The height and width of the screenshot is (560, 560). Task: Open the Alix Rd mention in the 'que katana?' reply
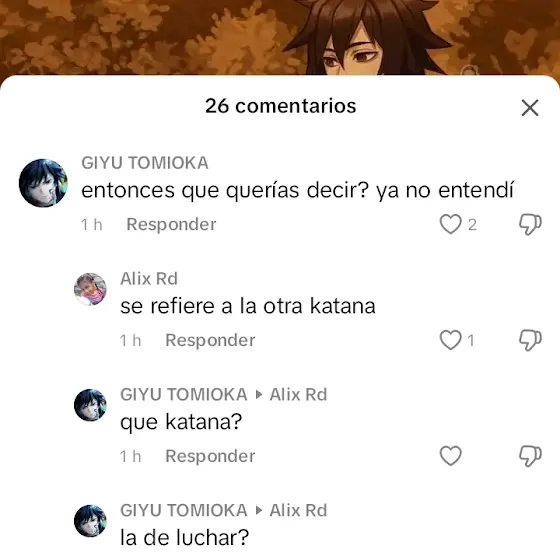coord(298,395)
